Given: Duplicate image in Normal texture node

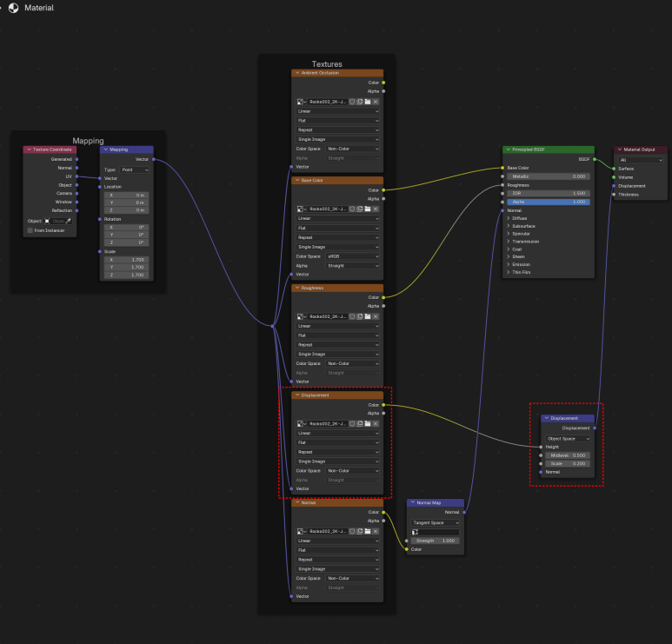Looking at the screenshot, I should (x=360, y=531).
